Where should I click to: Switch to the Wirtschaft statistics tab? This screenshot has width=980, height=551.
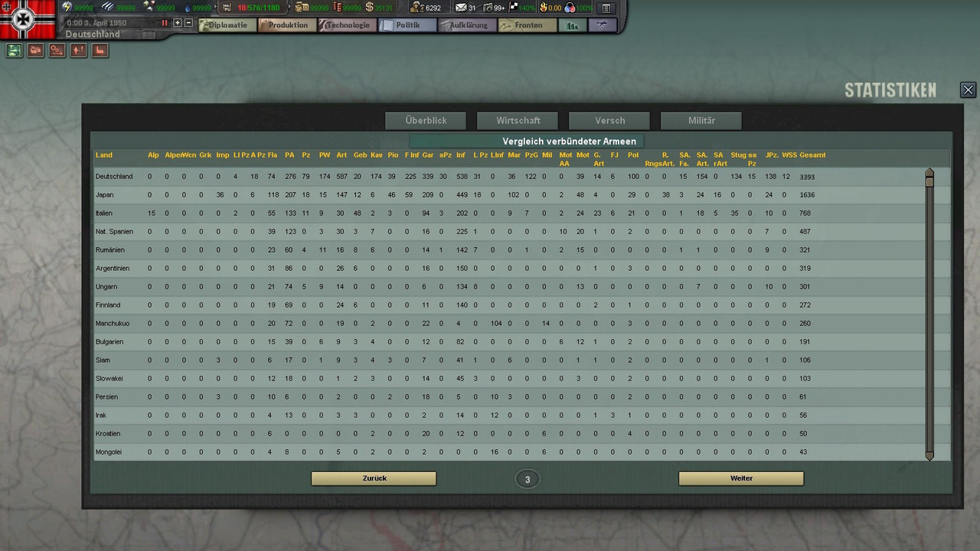518,120
